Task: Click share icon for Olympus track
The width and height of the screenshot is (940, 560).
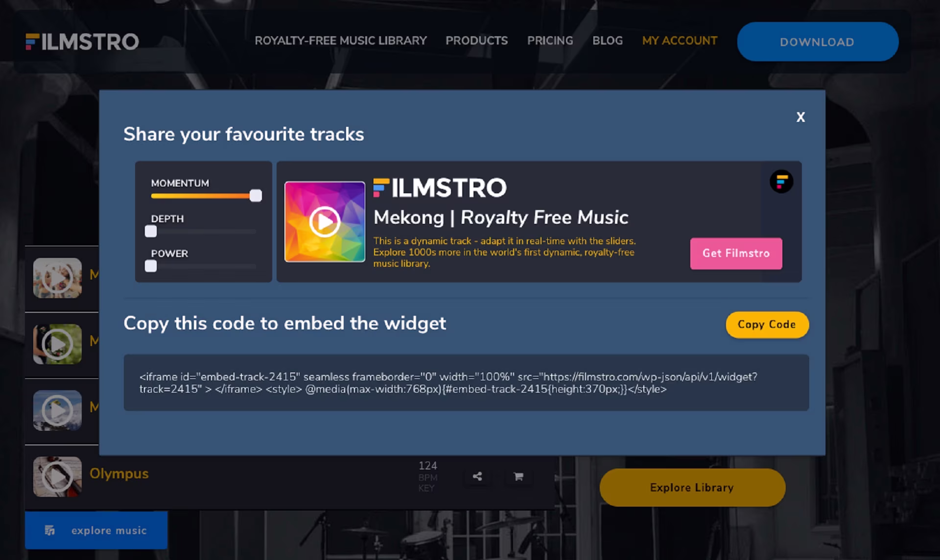Action: tap(477, 476)
